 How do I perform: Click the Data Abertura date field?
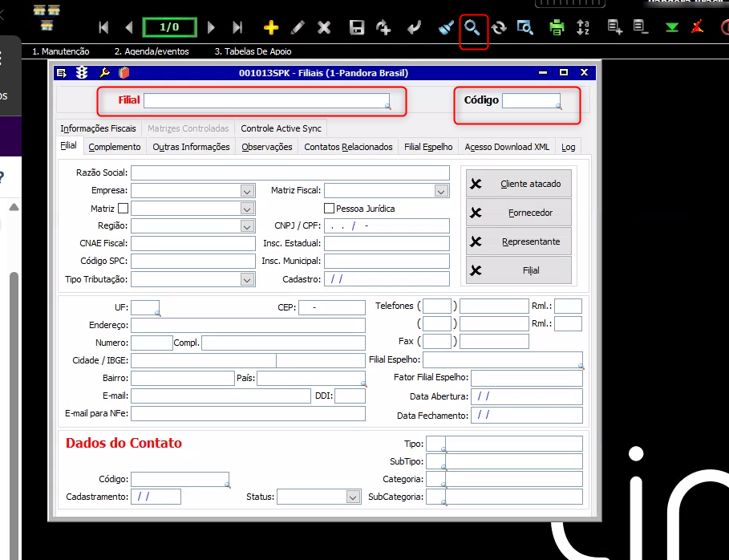click(x=527, y=397)
